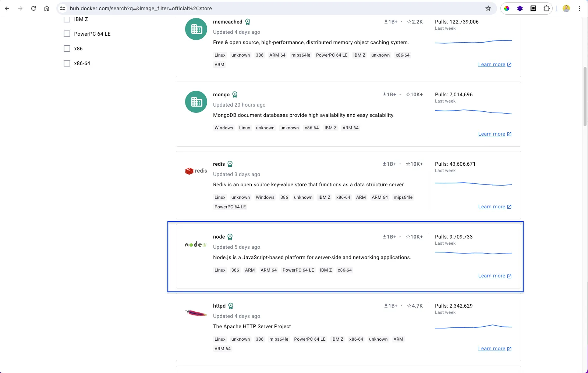Go back with browser back arrow
The image size is (588, 373).
(7, 8)
